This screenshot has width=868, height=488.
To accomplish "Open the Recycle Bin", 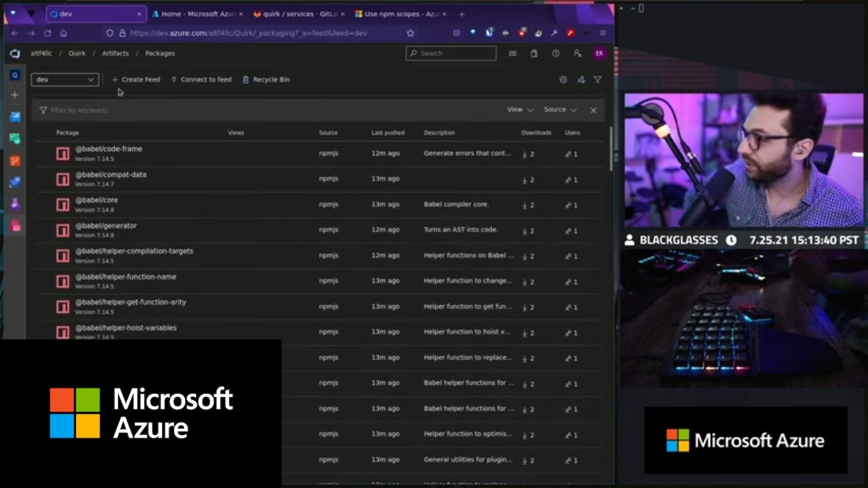I will tap(266, 79).
